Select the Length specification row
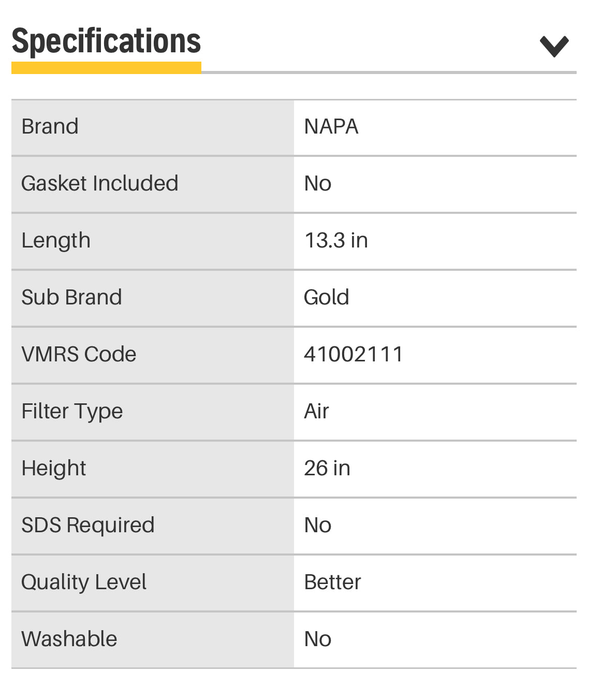 tap(55, 240)
